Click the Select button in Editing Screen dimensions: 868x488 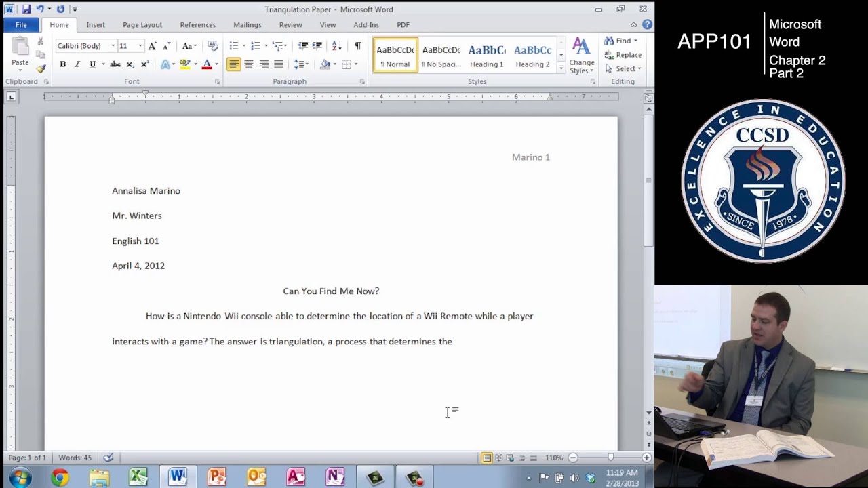point(623,68)
